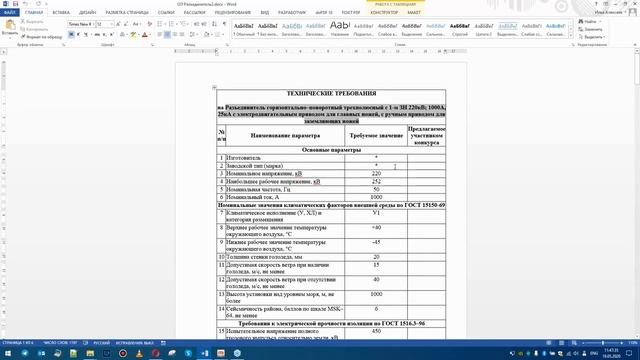Viewport: 640px width, 360px height.
Task: Click the Undo arrow in quick access toolbar
Action: [x=25, y=4]
